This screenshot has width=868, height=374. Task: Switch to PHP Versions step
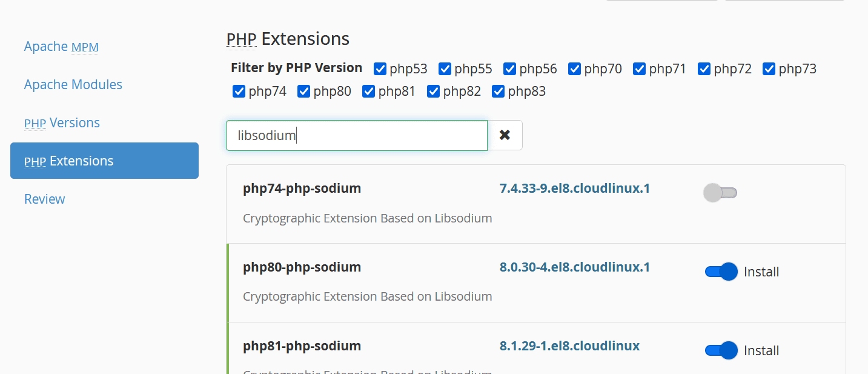tap(62, 123)
